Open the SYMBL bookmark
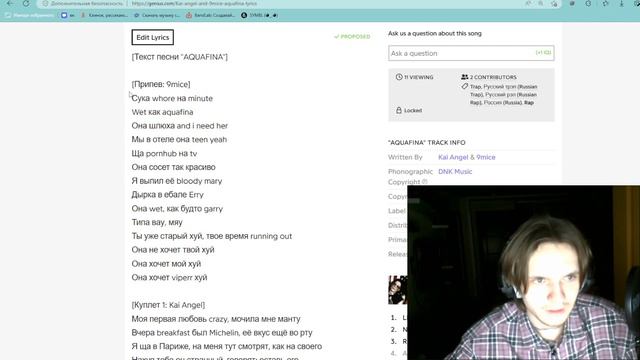Screen dimensions: 640x360 [259, 15]
